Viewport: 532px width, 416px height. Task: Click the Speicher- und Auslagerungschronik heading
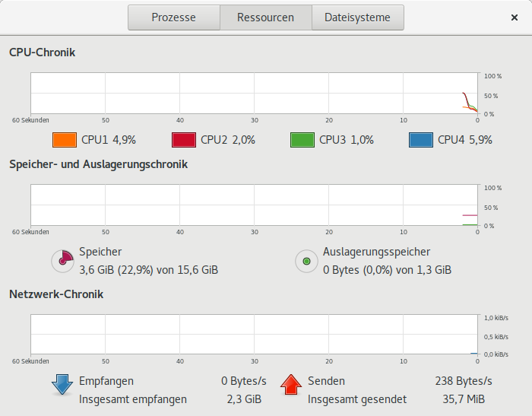(98, 164)
